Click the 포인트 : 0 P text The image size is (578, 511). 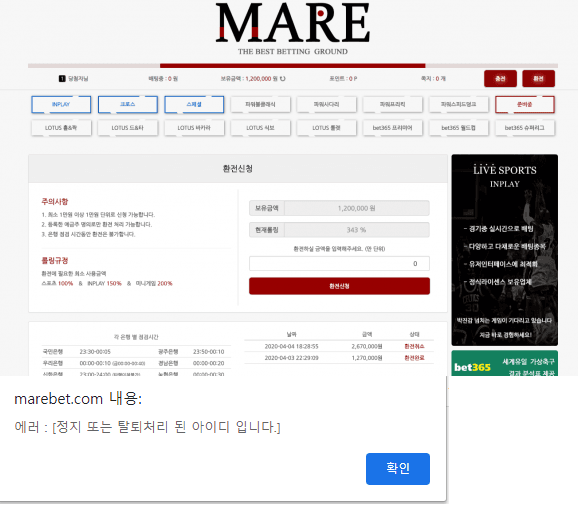point(343,79)
